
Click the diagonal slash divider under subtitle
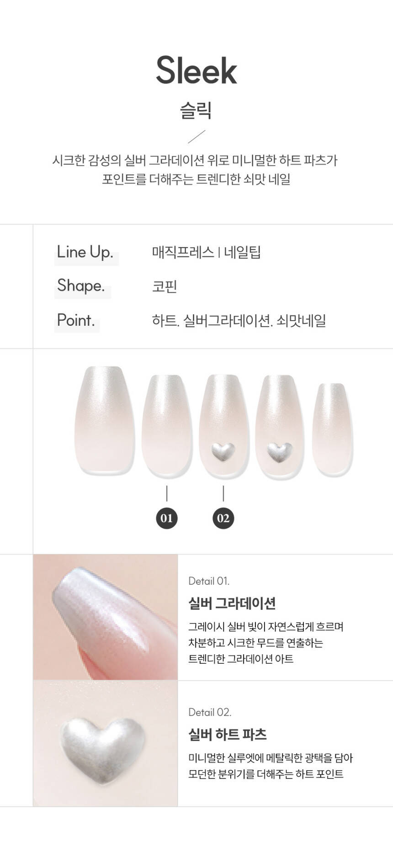[x=196, y=137]
